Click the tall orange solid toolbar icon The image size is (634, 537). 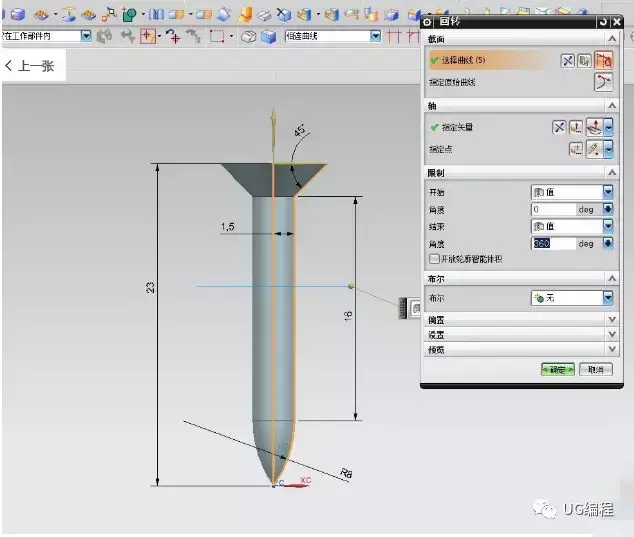245,15
